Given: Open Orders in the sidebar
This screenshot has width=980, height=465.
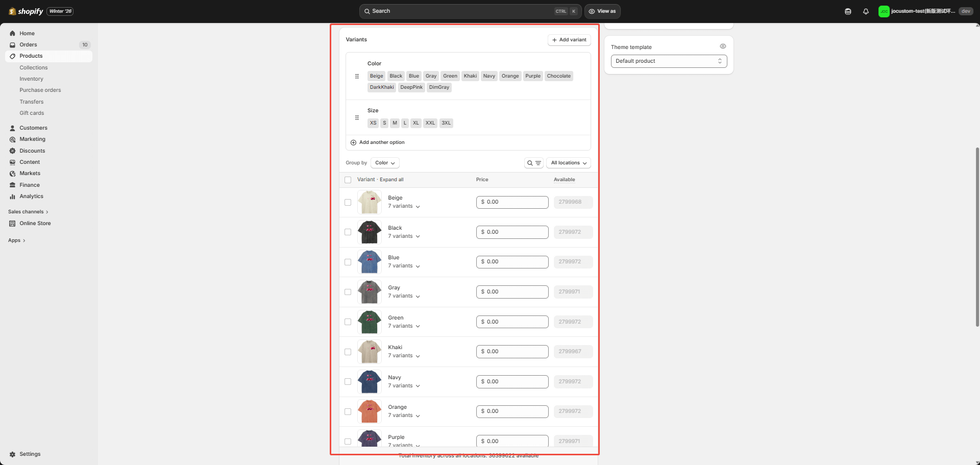Looking at the screenshot, I should click(29, 45).
